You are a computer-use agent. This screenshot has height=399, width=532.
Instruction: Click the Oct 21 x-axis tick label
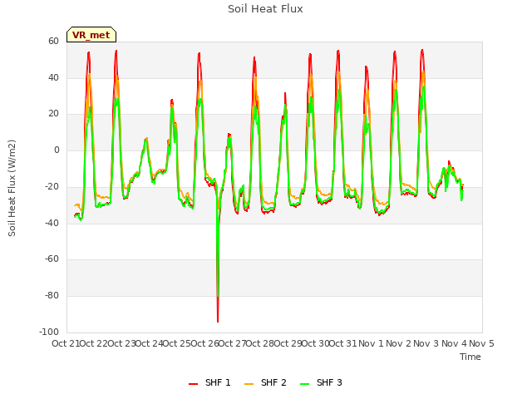tap(66, 343)
